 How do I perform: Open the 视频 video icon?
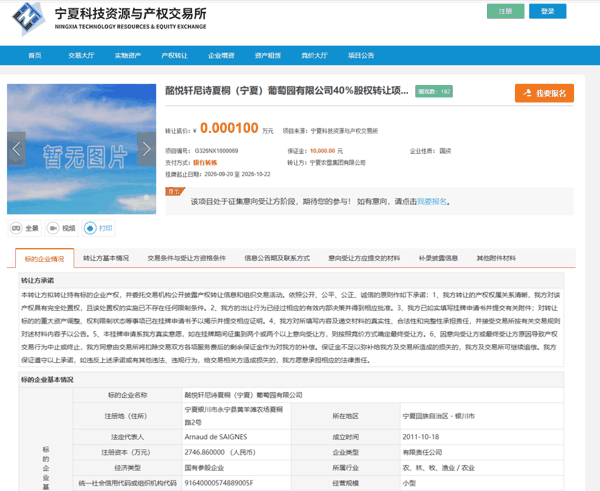point(53,228)
